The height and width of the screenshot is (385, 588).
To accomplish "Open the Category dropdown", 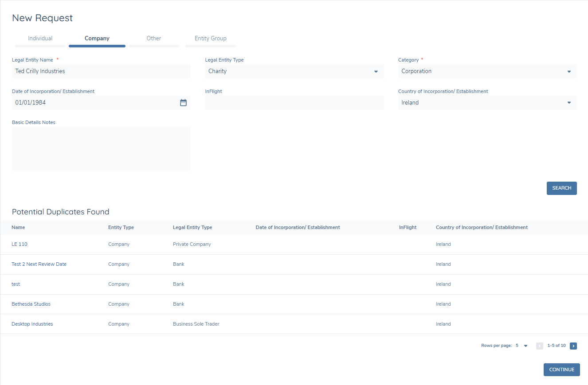I will [x=568, y=71].
